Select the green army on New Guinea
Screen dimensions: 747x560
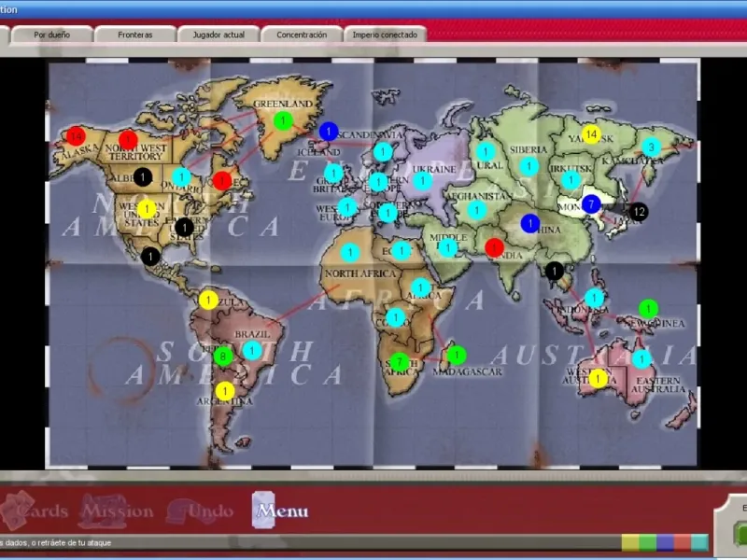(x=648, y=309)
